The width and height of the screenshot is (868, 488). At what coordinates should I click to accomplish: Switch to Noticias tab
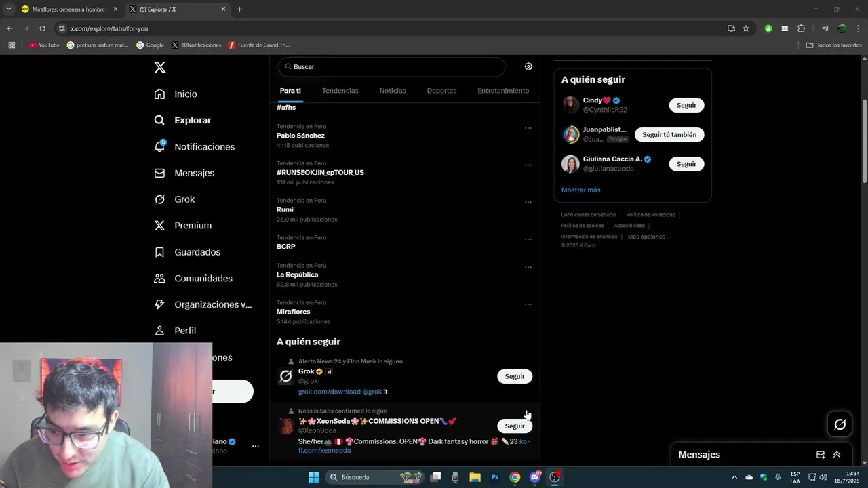click(393, 91)
